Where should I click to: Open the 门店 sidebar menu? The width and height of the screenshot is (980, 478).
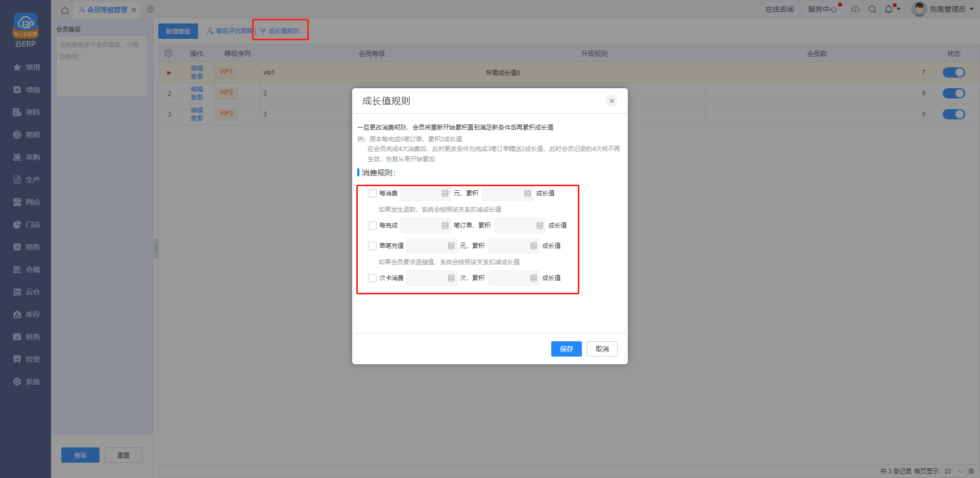[26, 224]
